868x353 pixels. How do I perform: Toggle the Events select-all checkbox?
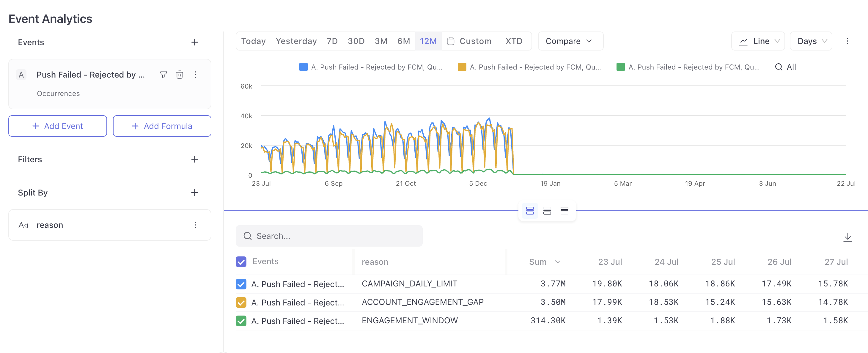coord(241,261)
